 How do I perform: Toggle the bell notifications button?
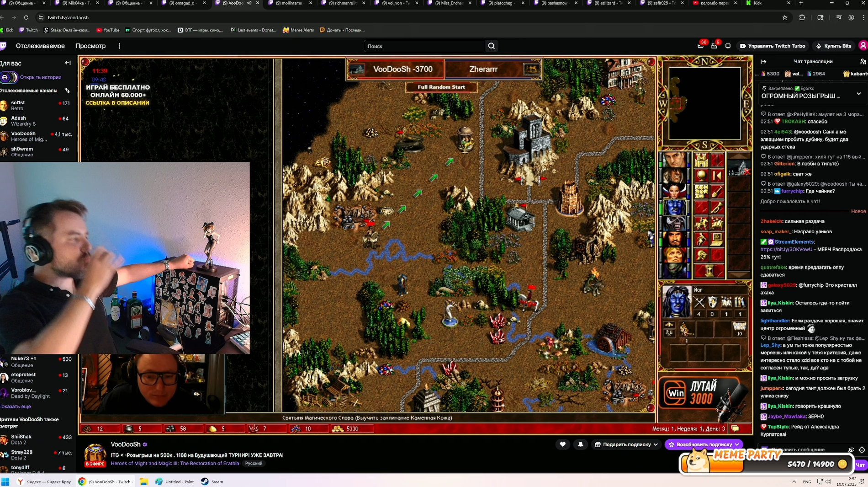click(581, 444)
